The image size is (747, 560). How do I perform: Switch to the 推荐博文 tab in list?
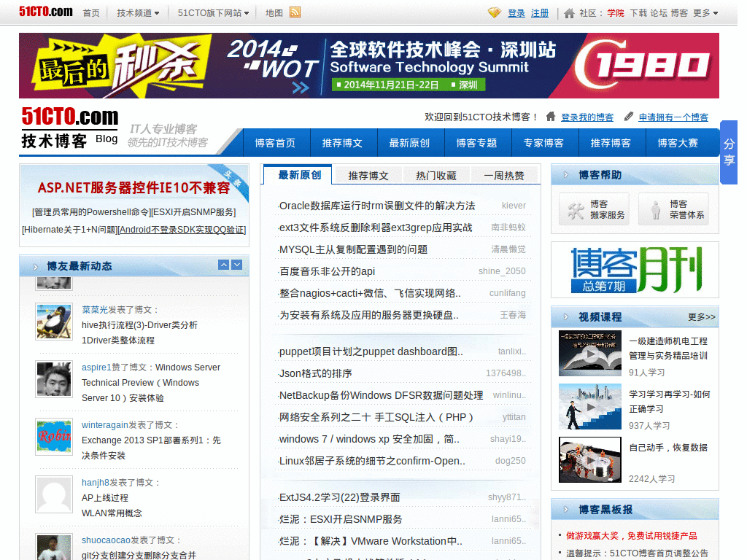click(368, 176)
